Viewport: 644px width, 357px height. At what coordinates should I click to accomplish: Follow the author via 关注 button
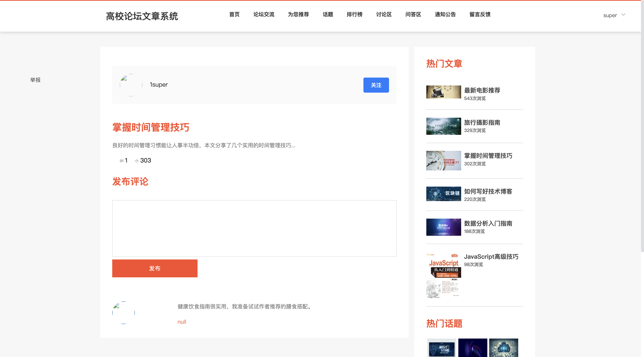tap(376, 85)
